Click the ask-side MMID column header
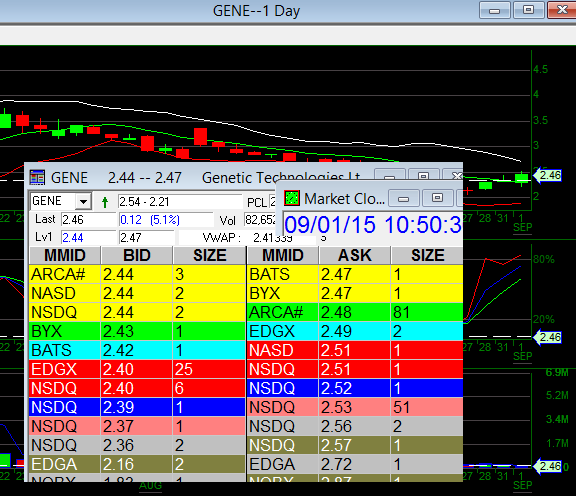This screenshot has width=576, height=496. [283, 255]
